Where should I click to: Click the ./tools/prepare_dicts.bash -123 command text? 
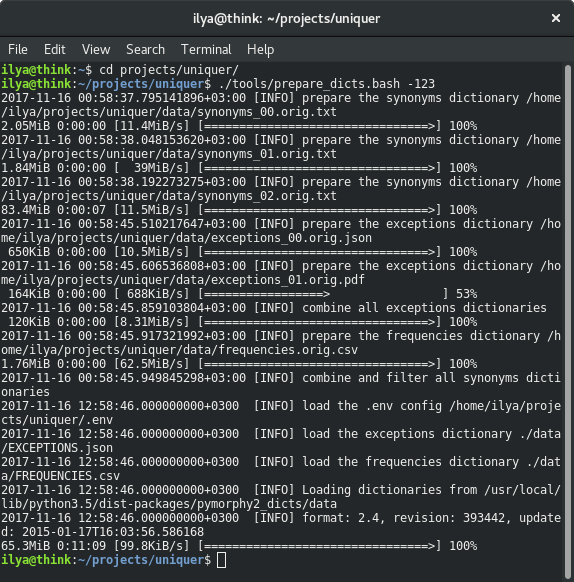[x=327, y=84]
